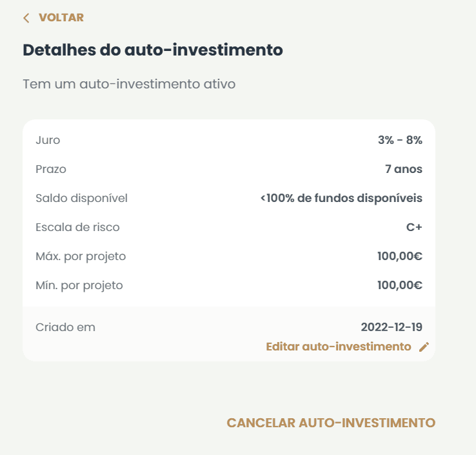Image resolution: width=476 pixels, height=455 pixels.
Task: Click the 'Tem um auto-investimento ativo' subtitle
Action: (x=129, y=84)
